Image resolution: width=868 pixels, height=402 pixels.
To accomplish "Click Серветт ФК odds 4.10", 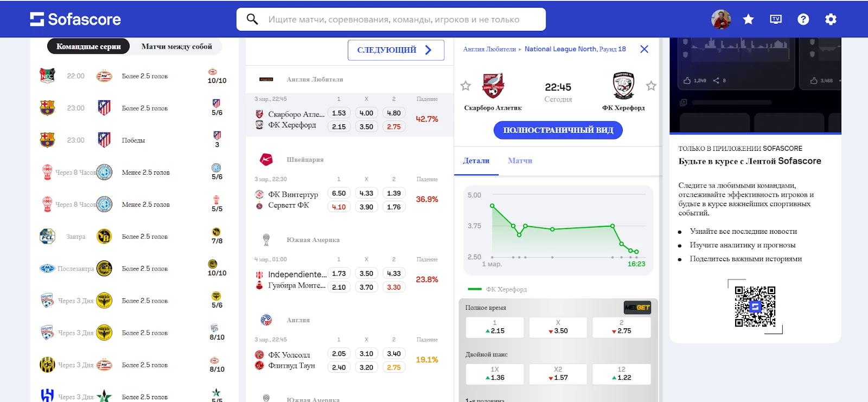I will tap(339, 207).
